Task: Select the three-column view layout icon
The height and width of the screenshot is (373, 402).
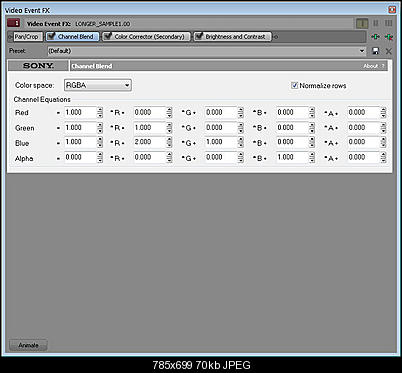Action: [388, 23]
